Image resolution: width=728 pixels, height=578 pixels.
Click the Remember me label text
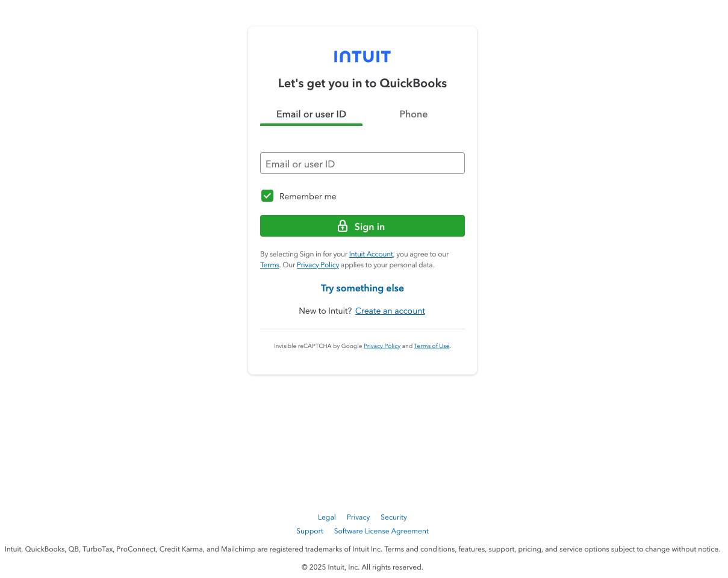308,196
